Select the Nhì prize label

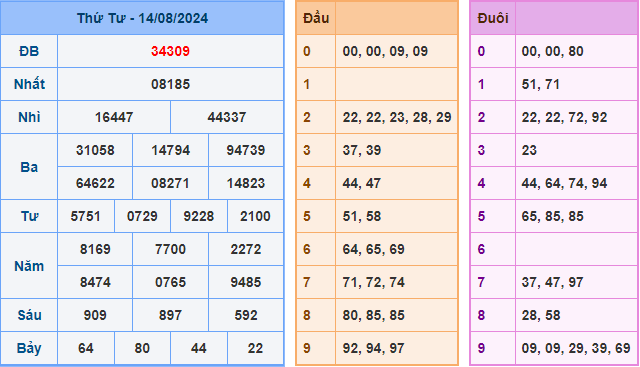click(29, 117)
